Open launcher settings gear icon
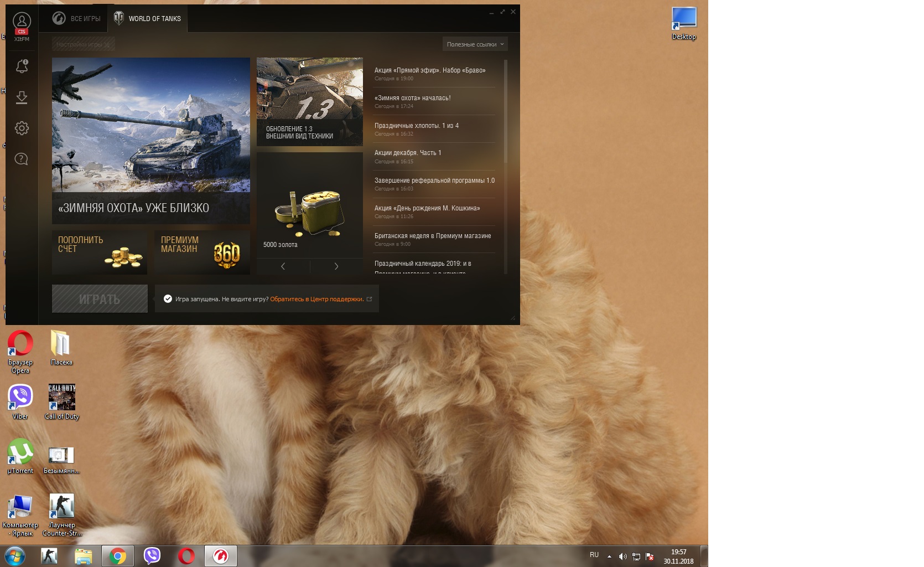Screen dimensions: 924x567 point(22,128)
